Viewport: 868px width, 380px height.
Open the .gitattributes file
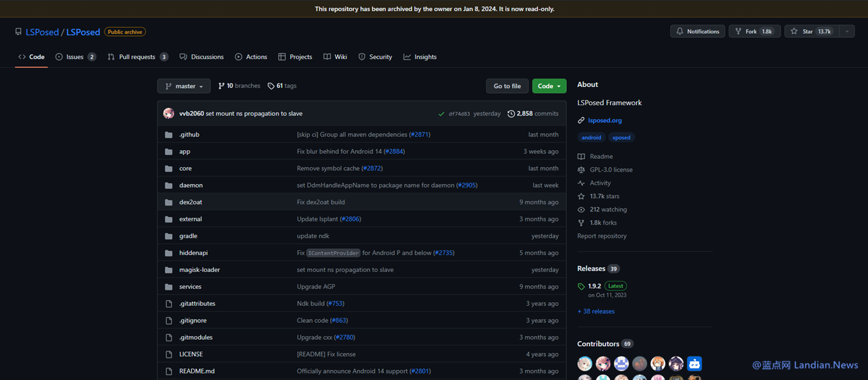click(197, 304)
